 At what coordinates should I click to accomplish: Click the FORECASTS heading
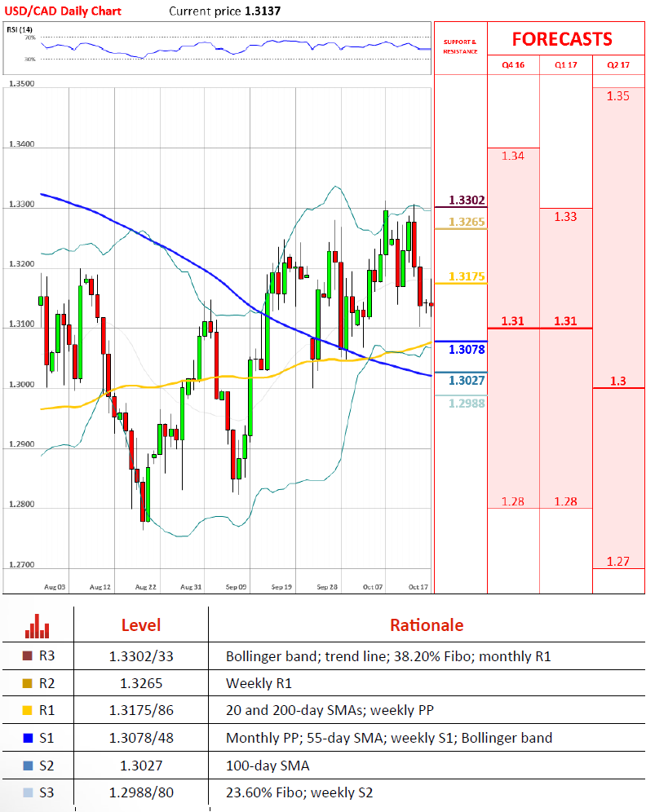coord(562,39)
